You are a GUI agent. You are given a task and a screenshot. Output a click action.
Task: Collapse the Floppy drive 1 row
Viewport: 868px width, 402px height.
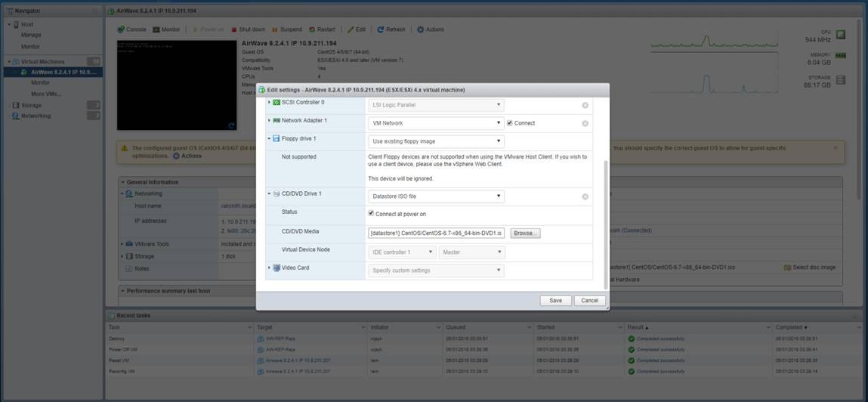[x=270, y=138]
